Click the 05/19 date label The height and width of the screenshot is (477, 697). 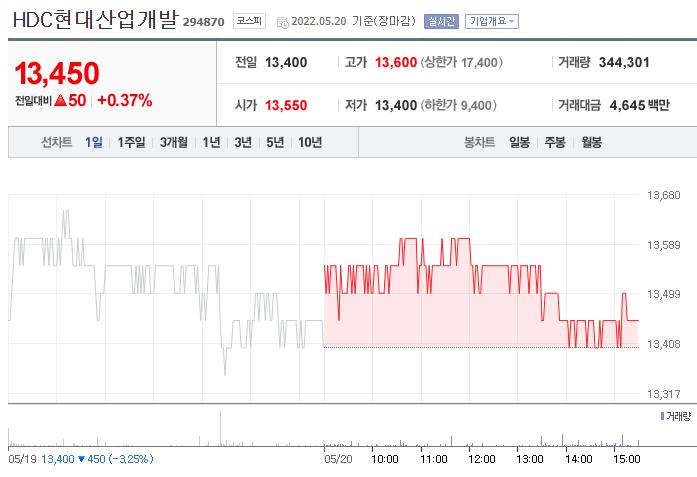click(22, 459)
